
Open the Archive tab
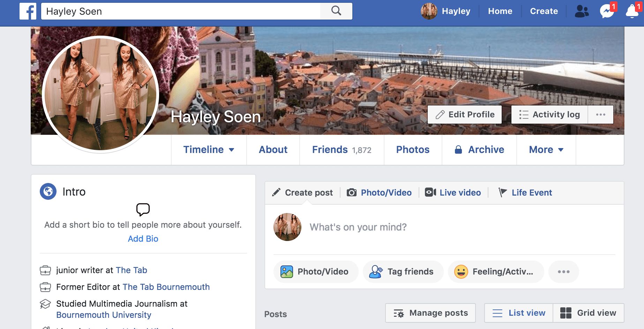pyautogui.click(x=479, y=149)
